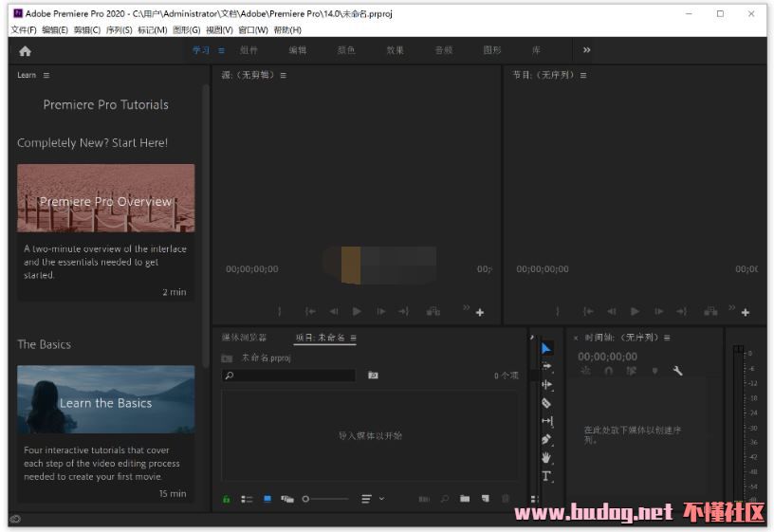Viewport: 774px width, 532px height.
Task: Click the timeline timecode 00;00;00;00
Action: 608,357
